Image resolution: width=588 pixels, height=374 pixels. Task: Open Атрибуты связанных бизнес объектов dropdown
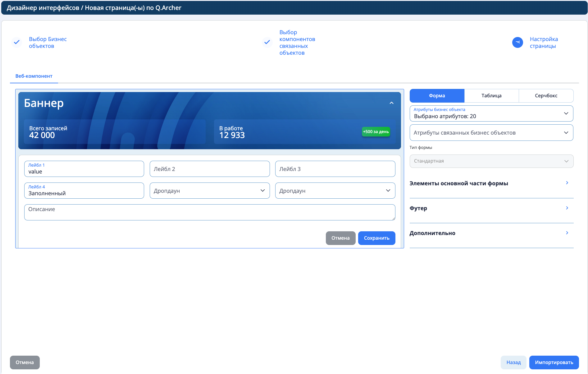(x=491, y=133)
